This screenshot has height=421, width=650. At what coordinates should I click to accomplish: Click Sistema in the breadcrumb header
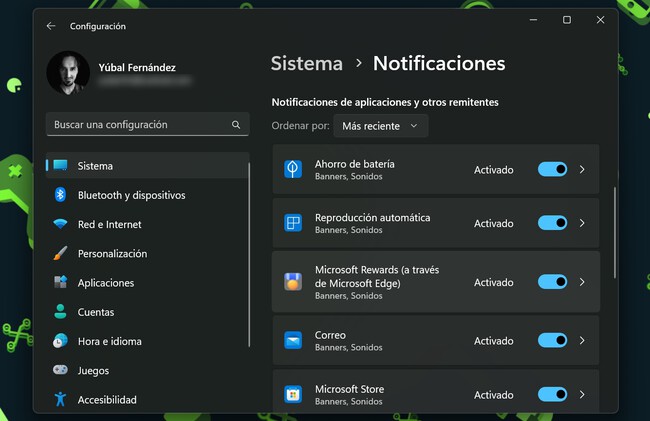pyautogui.click(x=307, y=64)
